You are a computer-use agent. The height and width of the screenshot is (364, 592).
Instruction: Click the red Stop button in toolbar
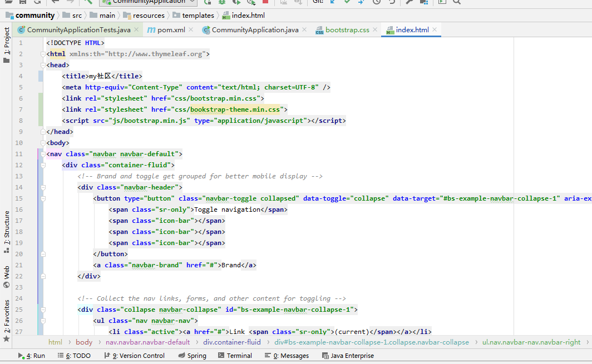[x=265, y=2]
